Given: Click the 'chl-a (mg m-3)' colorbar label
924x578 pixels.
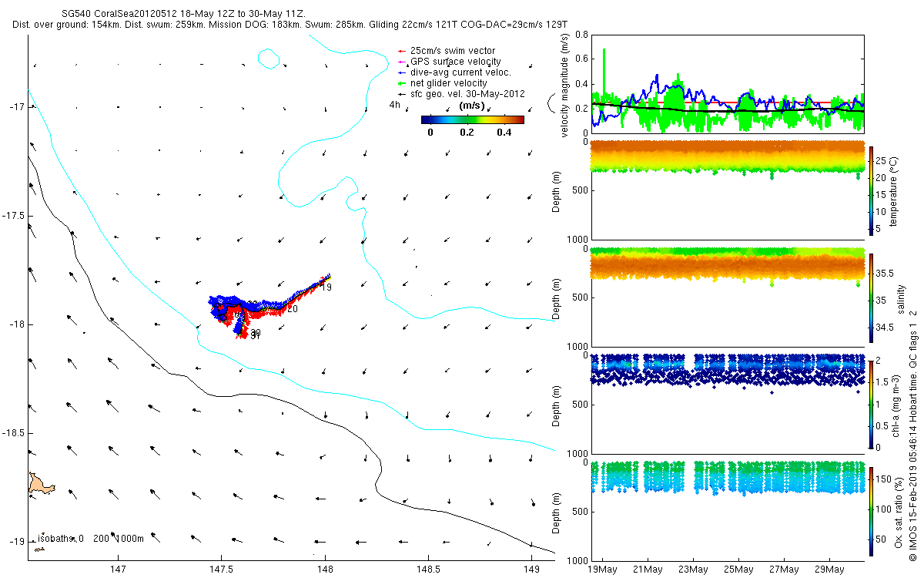Looking at the screenshot, I should pyautogui.click(x=896, y=405).
